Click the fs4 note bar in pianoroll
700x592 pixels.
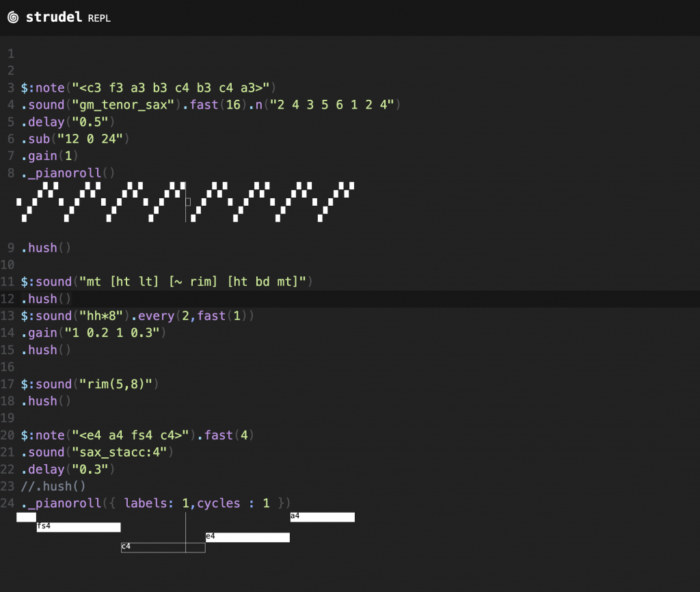[79, 527]
